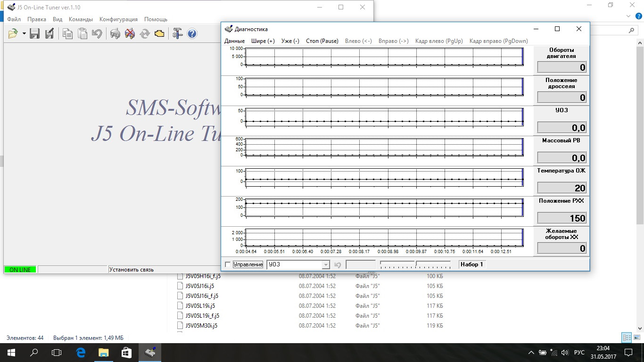Click the blue Help question-mark icon
This screenshot has height=362, width=644.
[x=192, y=33]
